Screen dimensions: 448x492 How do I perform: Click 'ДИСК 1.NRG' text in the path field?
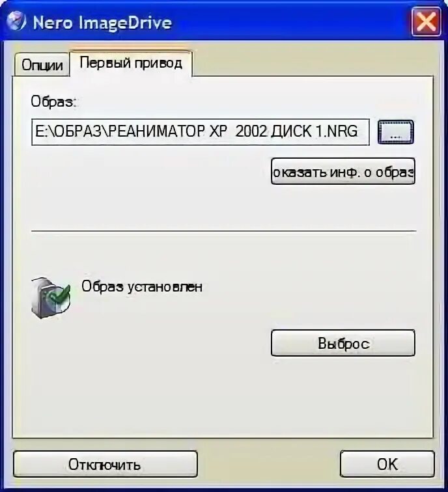315,131
